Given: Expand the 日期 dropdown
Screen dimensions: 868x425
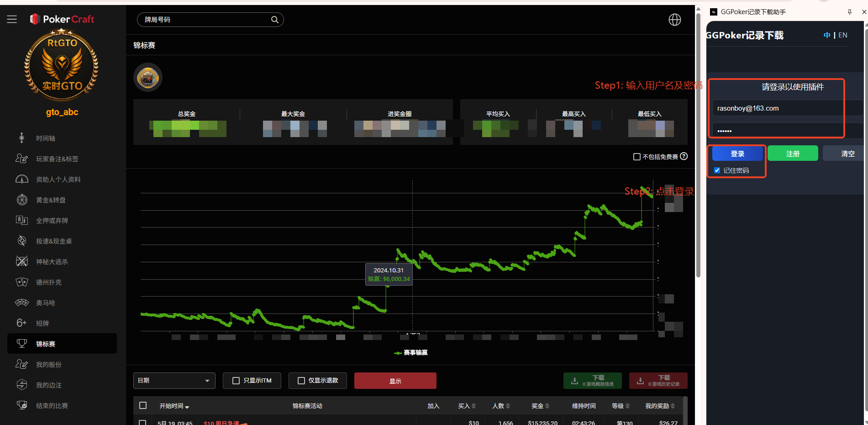Looking at the screenshot, I should (x=174, y=381).
